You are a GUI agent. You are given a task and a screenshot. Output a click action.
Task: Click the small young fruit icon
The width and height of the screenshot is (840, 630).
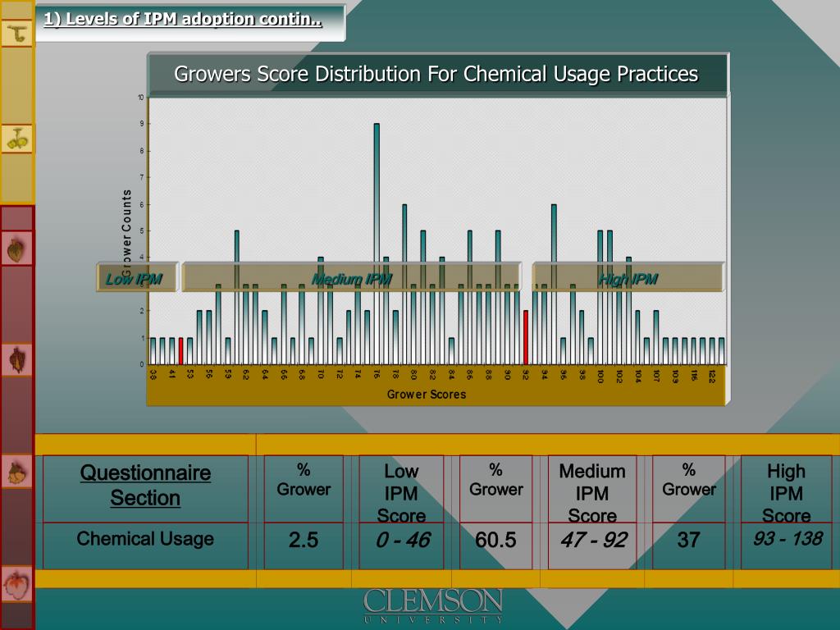point(17,472)
